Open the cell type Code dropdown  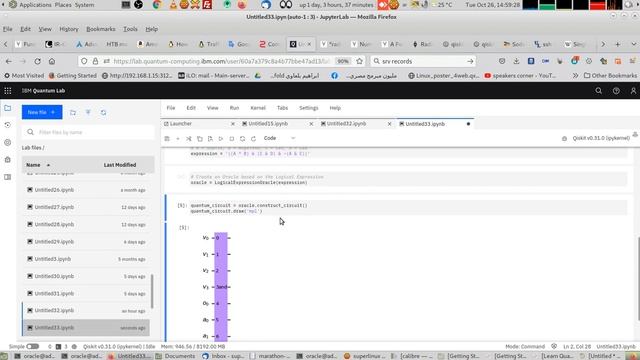[x=279, y=138]
